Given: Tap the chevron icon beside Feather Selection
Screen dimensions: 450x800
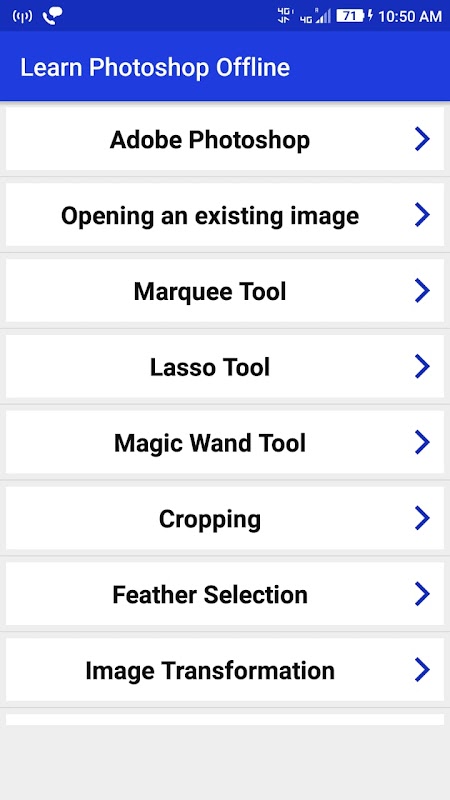Looking at the screenshot, I should [x=422, y=594].
